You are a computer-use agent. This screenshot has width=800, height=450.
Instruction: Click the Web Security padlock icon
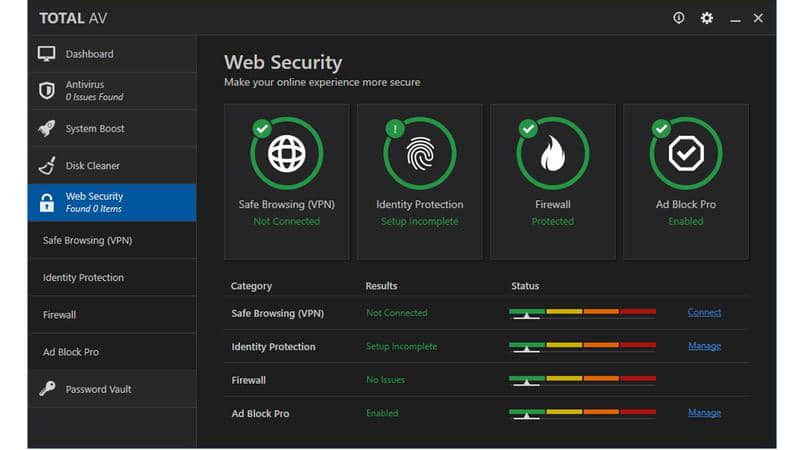[46, 203]
